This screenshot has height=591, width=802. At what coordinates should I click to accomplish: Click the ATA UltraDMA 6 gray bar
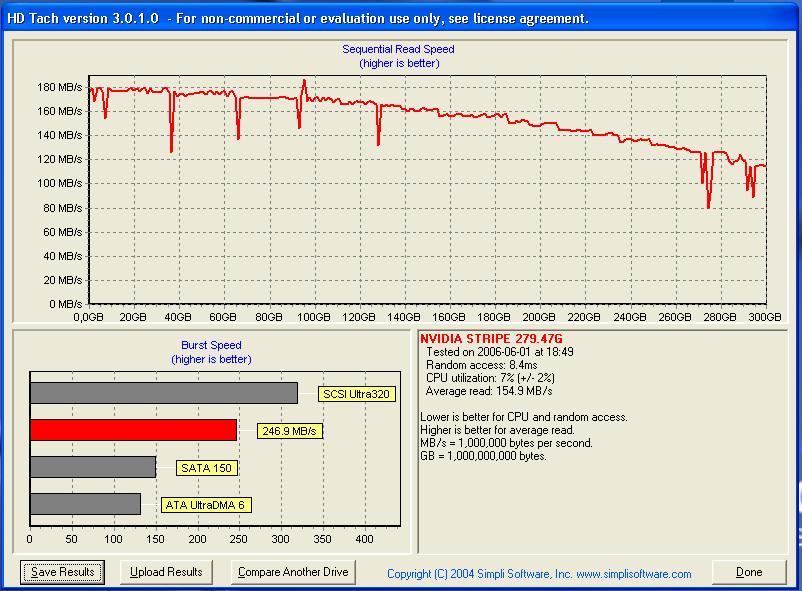[x=85, y=504]
